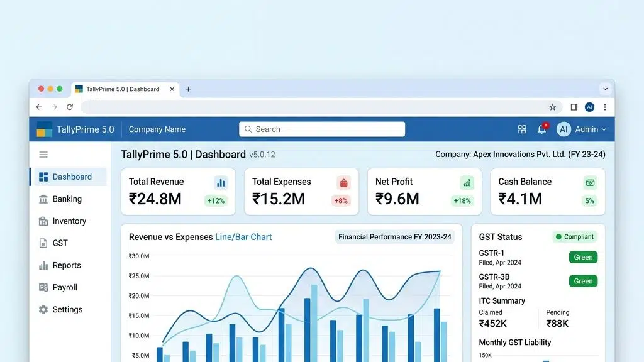Click the Green badge beside GSTR-3B
644x362 pixels.
(x=583, y=281)
